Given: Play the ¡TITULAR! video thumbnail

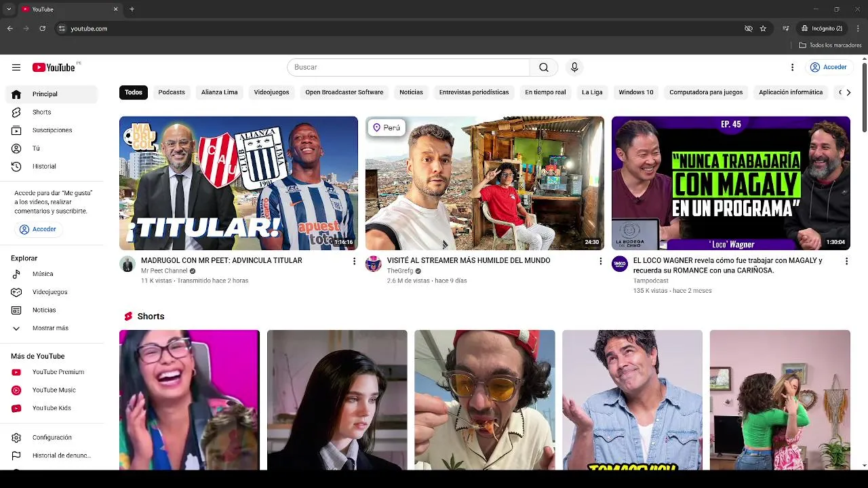Looking at the screenshot, I should click(x=239, y=183).
